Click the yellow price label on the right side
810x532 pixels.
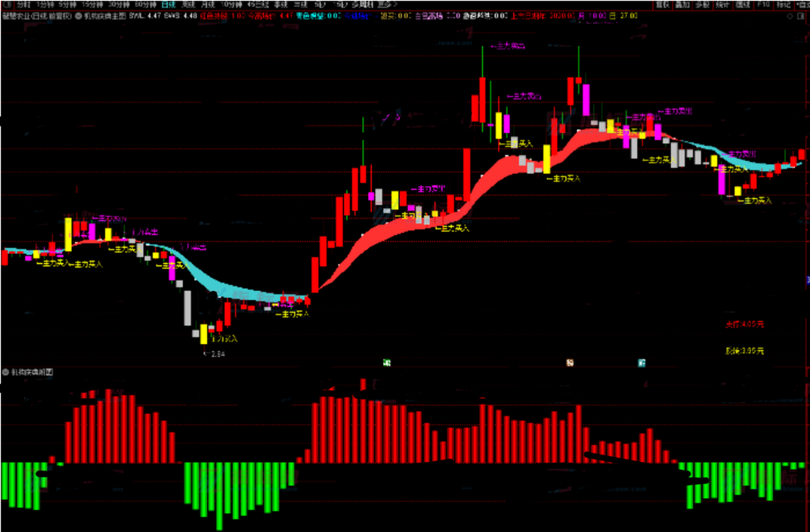(745, 351)
